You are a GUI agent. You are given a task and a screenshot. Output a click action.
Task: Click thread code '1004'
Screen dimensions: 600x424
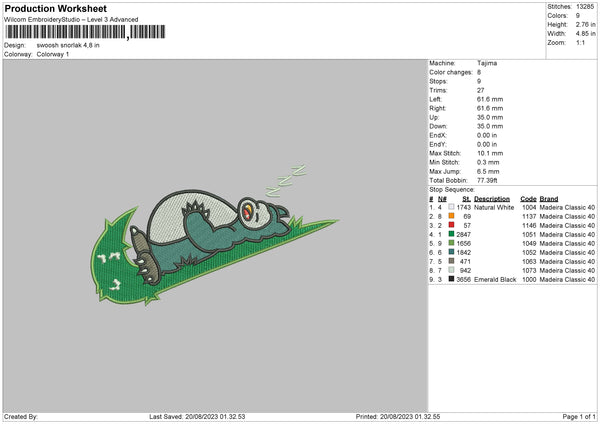tap(529, 207)
